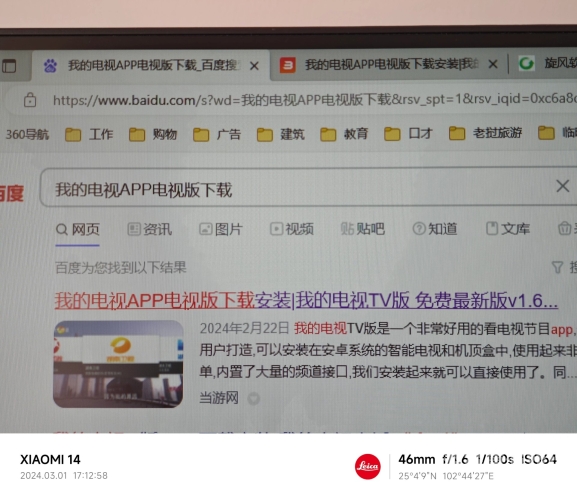Click the lock icon in the address bar

pyautogui.click(x=30, y=100)
